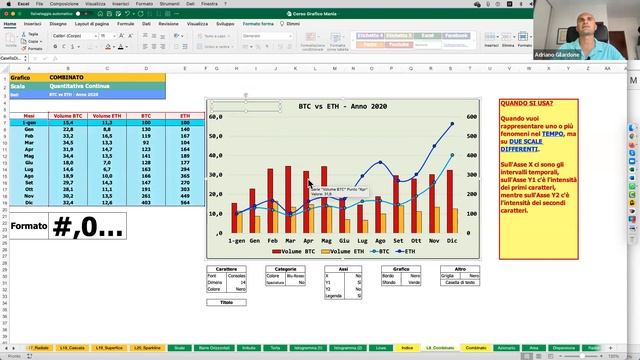Click the Copia (copy) icon

coord(24,41)
